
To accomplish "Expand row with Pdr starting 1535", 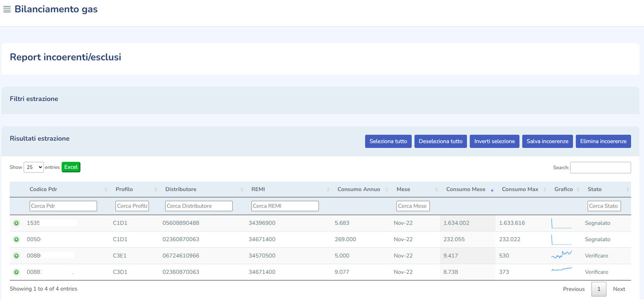I will click(16, 223).
